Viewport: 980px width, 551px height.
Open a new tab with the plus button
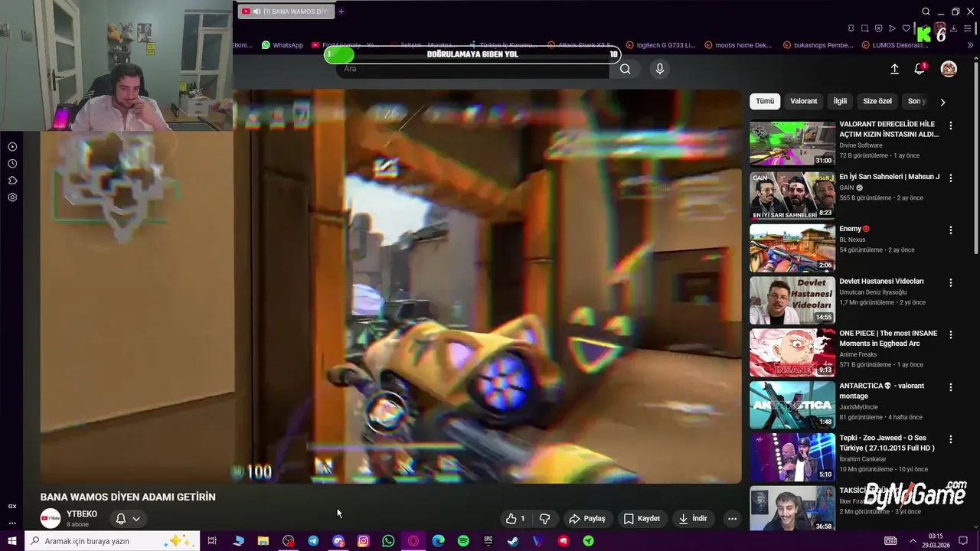[341, 11]
